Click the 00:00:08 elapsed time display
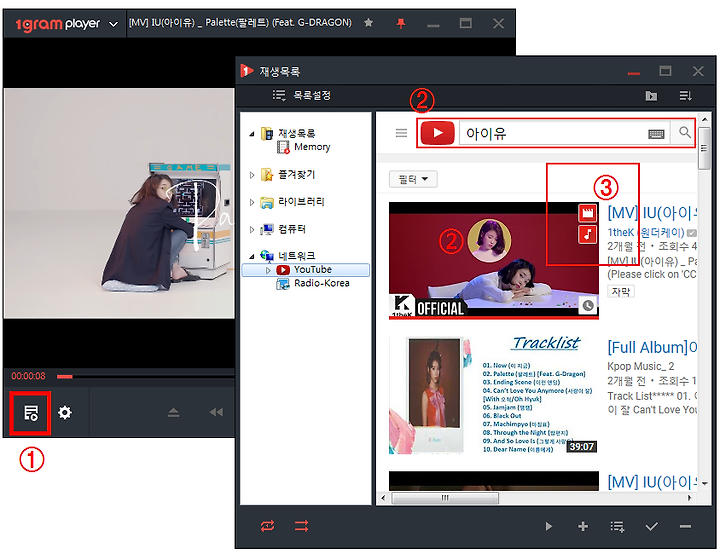Viewport: 720px width, 554px height. tap(28, 376)
